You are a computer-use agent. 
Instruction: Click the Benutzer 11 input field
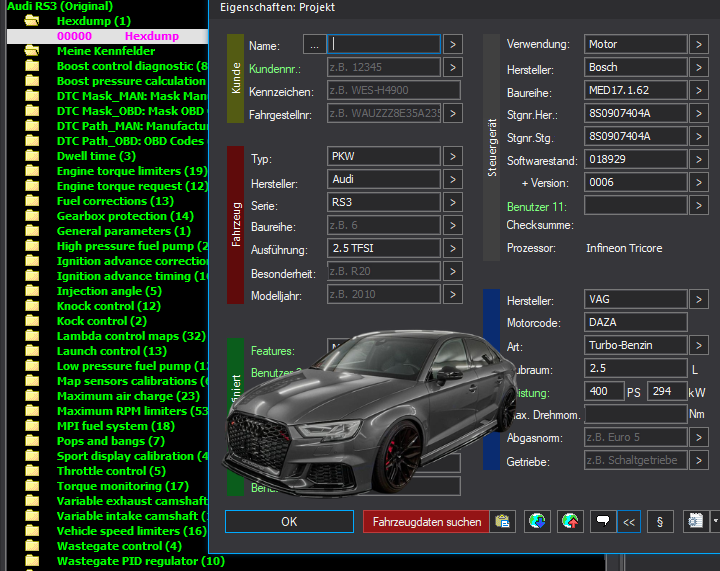[636, 205]
